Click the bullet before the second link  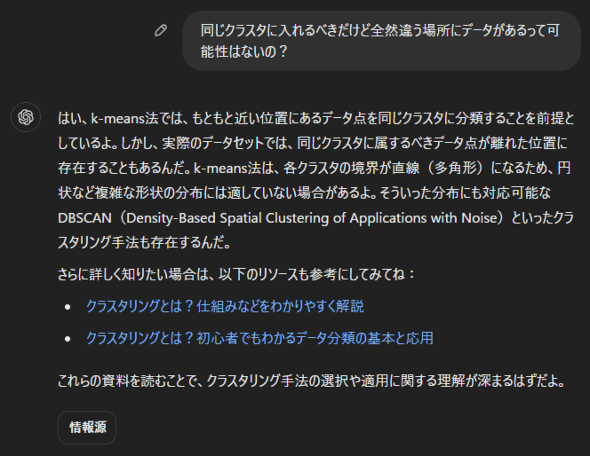(x=68, y=339)
